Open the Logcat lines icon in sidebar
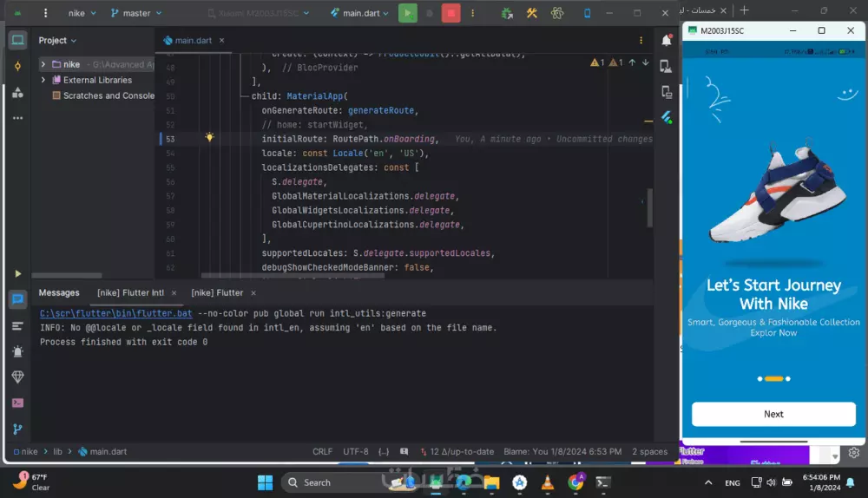 tap(17, 326)
